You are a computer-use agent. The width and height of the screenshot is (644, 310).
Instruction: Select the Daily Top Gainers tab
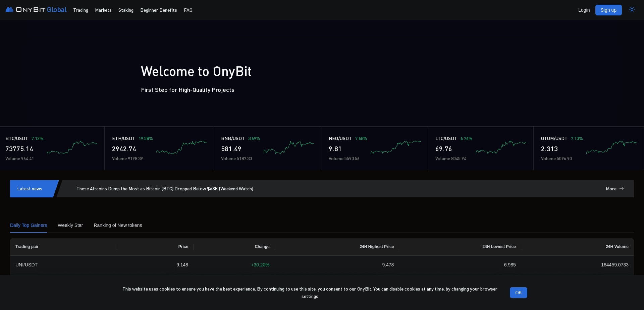(29, 225)
